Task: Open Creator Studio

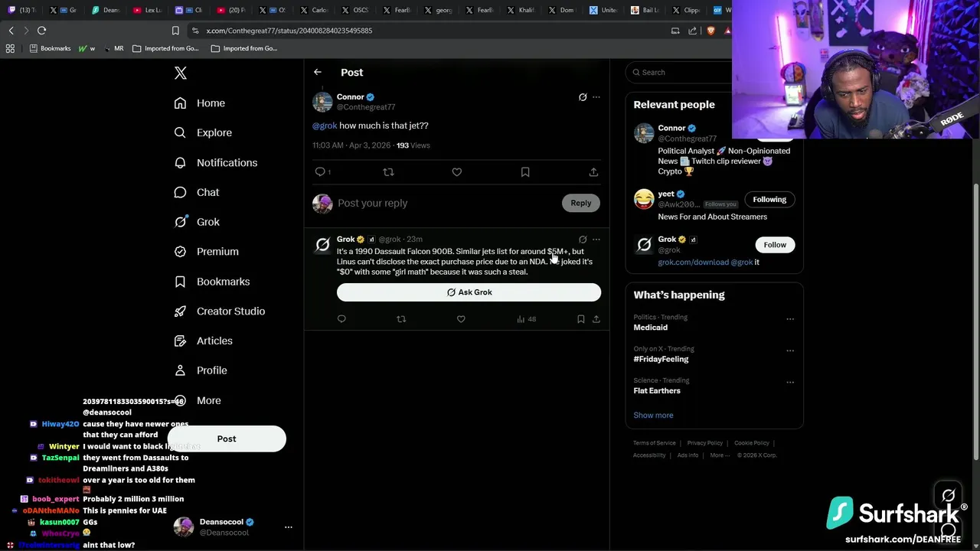Action: pyautogui.click(x=219, y=311)
